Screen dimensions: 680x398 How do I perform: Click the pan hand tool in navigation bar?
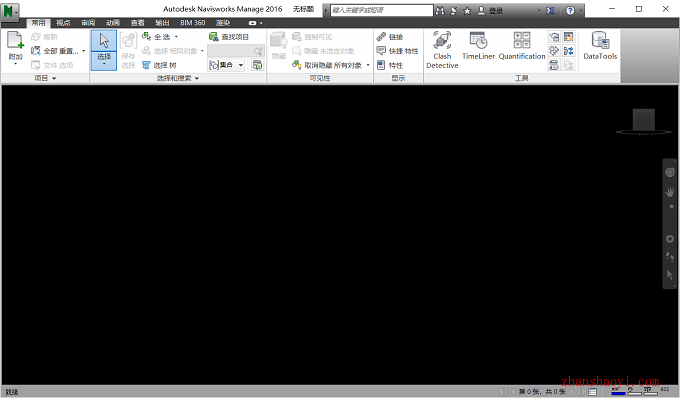pyautogui.click(x=670, y=192)
